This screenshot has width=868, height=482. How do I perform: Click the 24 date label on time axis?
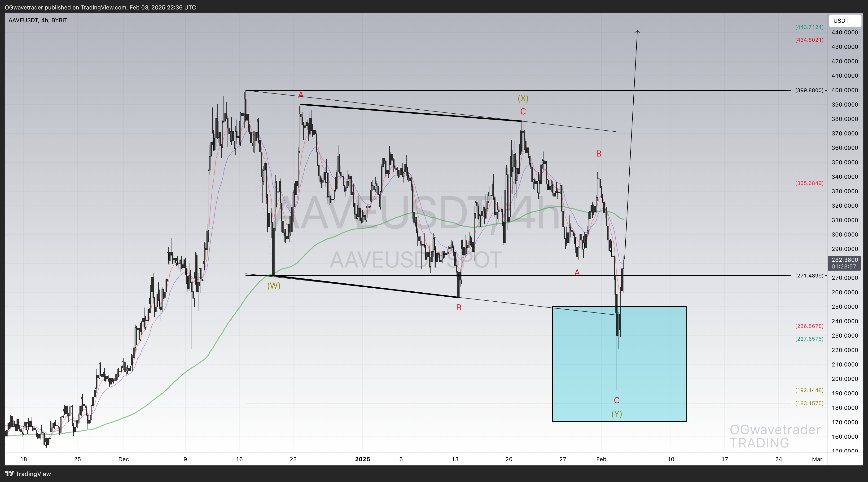click(779, 459)
